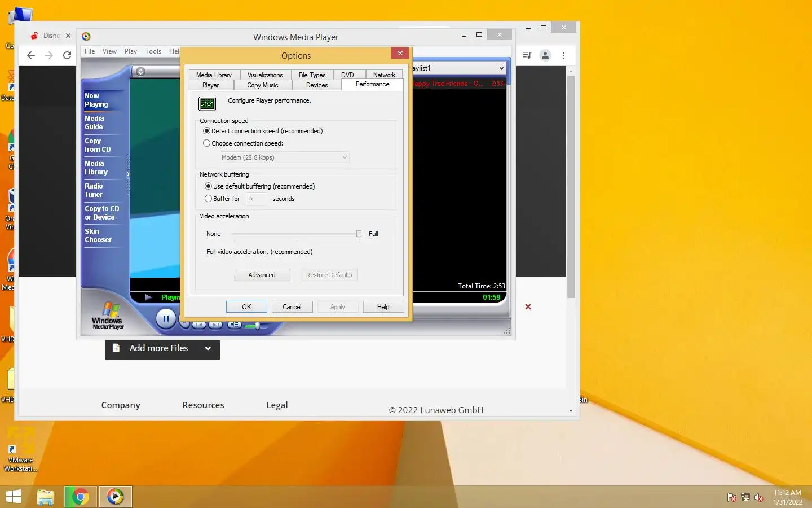This screenshot has width=812, height=508.
Task: Expand Add more Files chevron
Action: coord(208,348)
